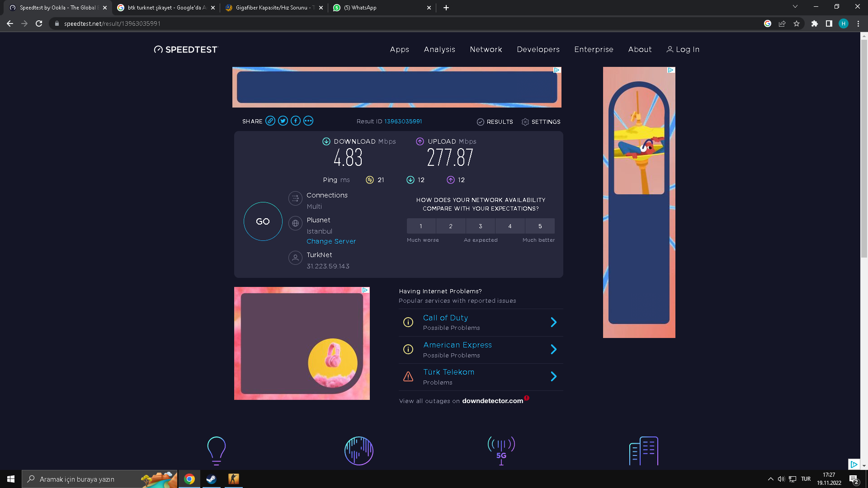The image size is (868, 488).
Task: Click Log In
Action: pos(683,50)
